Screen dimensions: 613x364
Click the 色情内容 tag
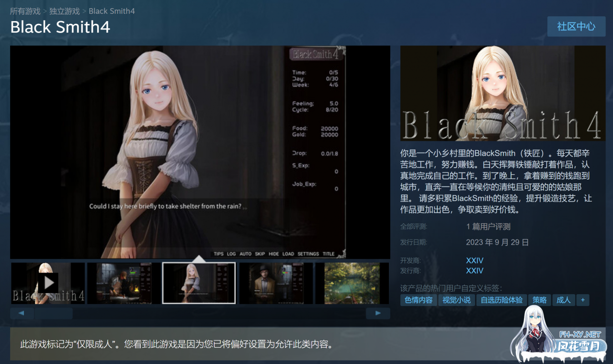coord(419,300)
